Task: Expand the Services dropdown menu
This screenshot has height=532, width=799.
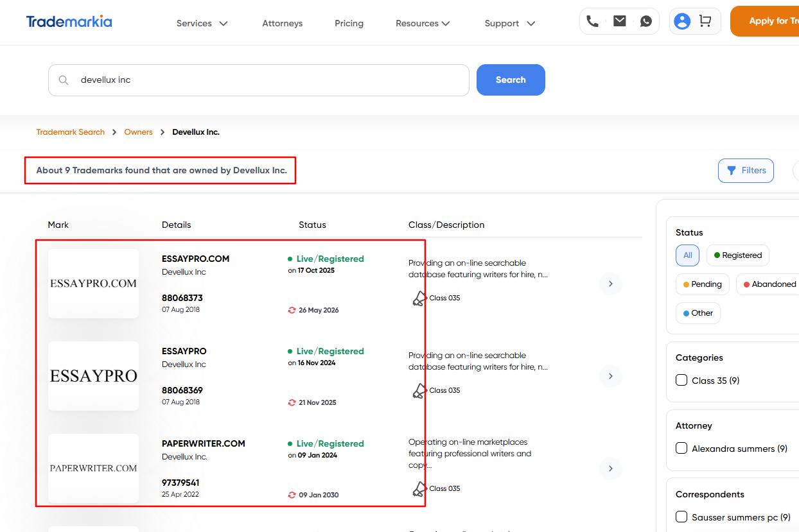Action: (202, 23)
